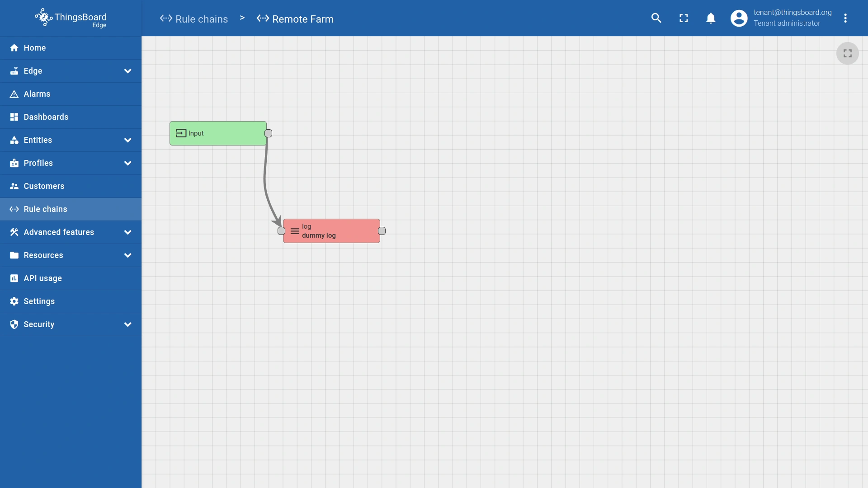Click the log node's hamburger icon
Image resolution: width=868 pixels, height=488 pixels.
click(295, 231)
